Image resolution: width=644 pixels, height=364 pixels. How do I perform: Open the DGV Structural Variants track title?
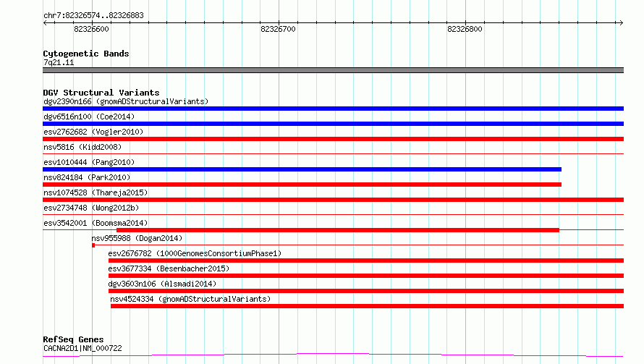tap(101, 93)
